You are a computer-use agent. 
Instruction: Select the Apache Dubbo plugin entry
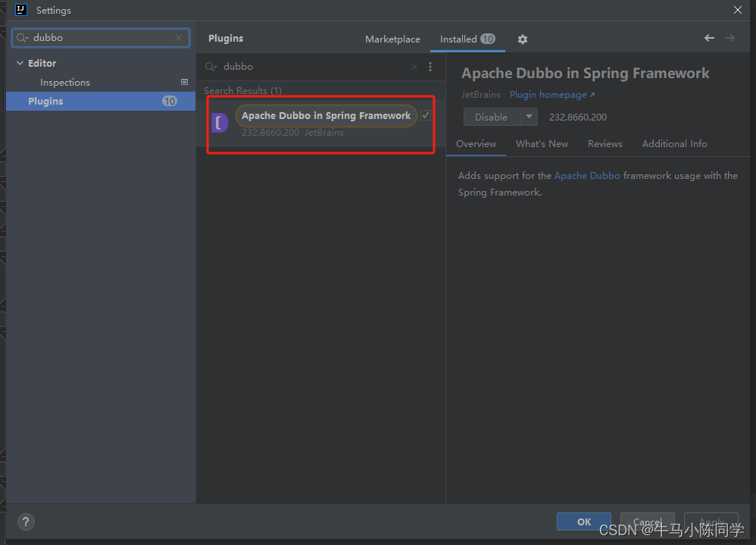pyautogui.click(x=318, y=123)
